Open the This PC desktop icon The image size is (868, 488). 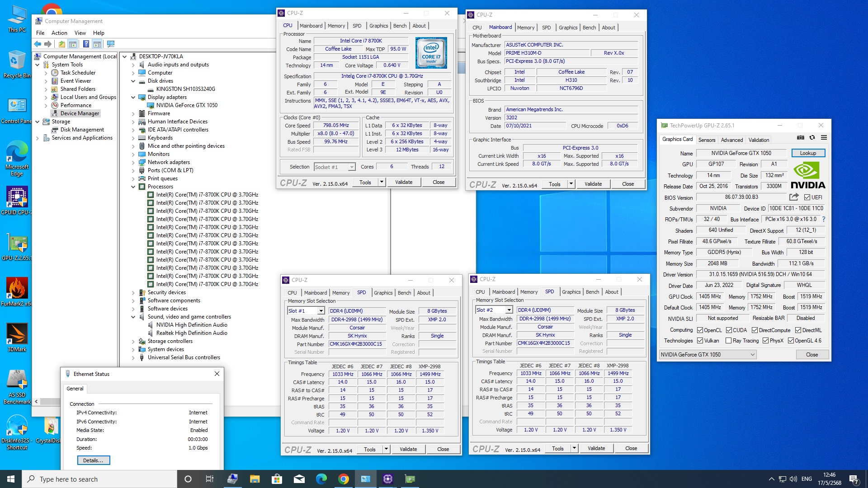(x=17, y=19)
